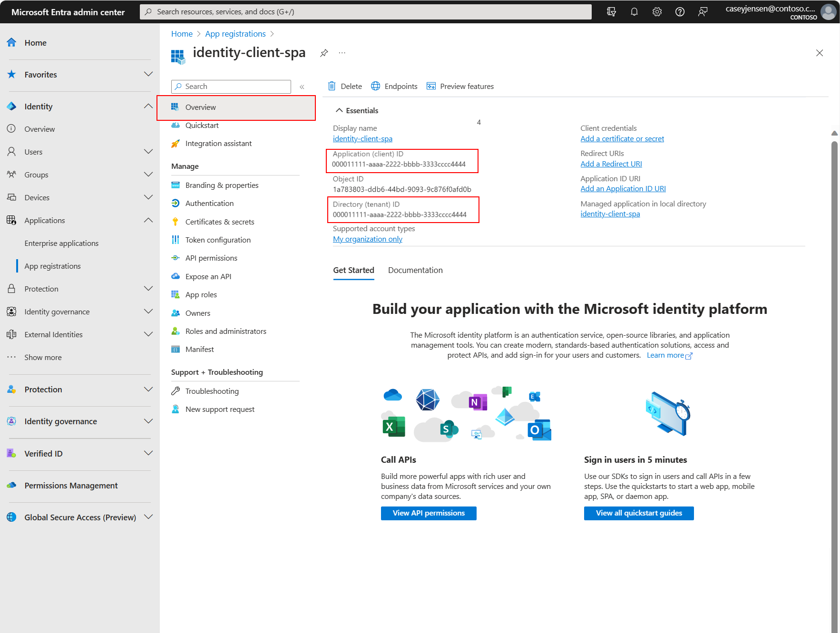Click Add an Application ID URI link
This screenshot has width=840, height=633.
click(x=623, y=189)
